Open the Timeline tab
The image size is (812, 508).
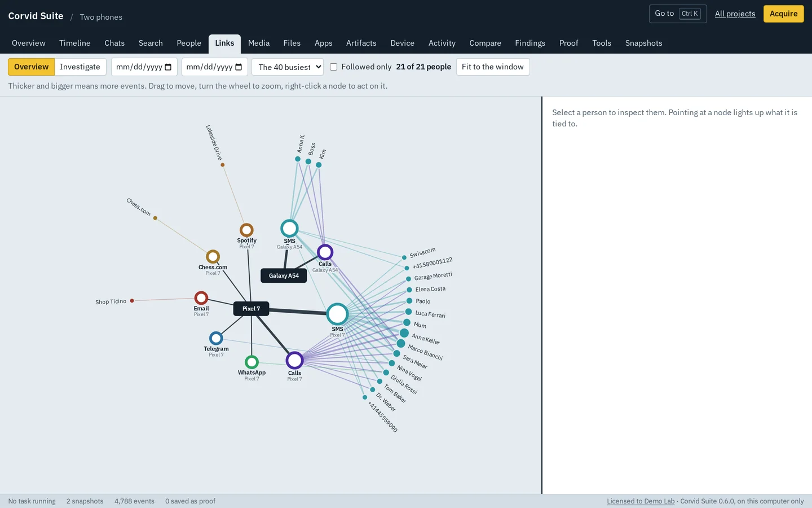click(x=75, y=43)
